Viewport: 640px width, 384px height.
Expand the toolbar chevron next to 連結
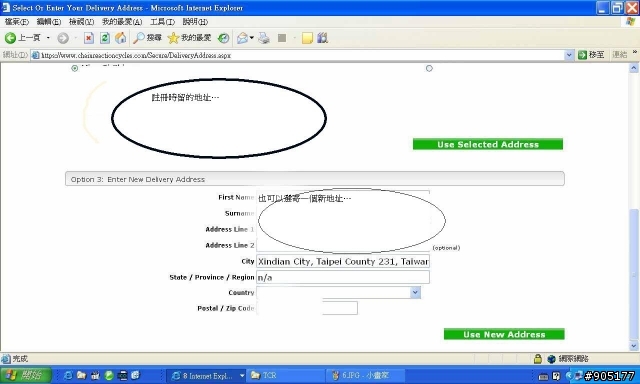tap(635, 52)
